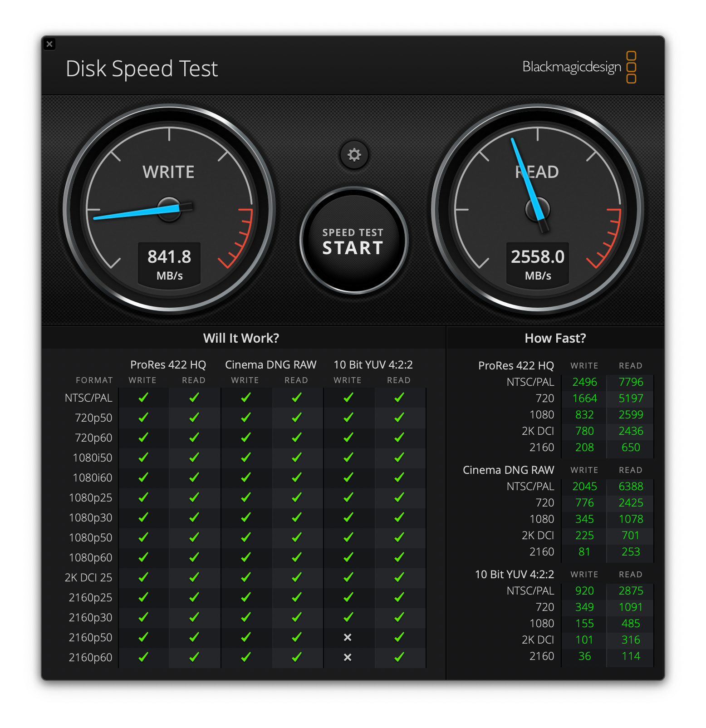
Task: Click the 2160p60 10 Bit YUV read checkmark
Action: 399,657
